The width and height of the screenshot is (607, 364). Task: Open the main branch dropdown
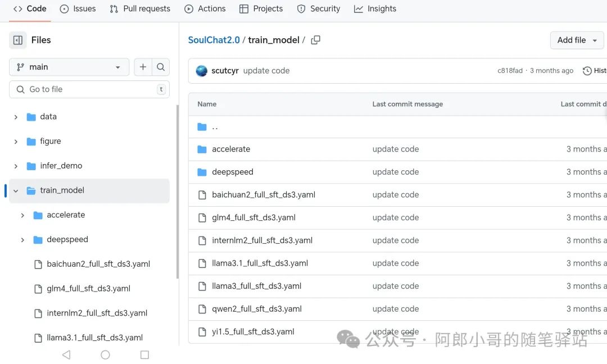69,67
